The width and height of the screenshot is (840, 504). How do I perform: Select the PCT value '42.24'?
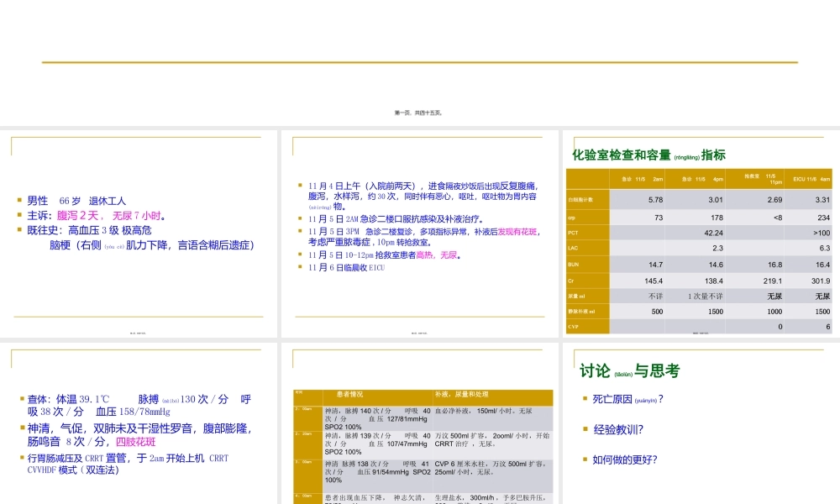tap(695, 233)
